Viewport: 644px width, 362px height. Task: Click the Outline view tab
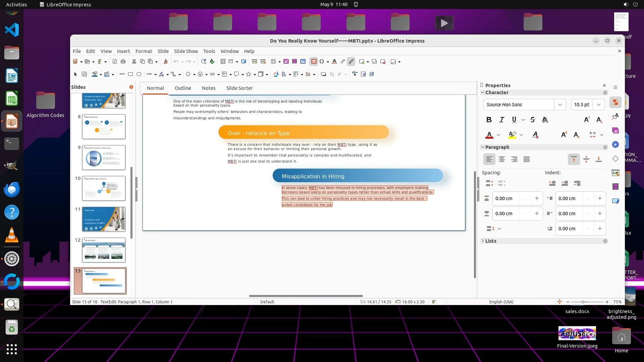coord(183,88)
